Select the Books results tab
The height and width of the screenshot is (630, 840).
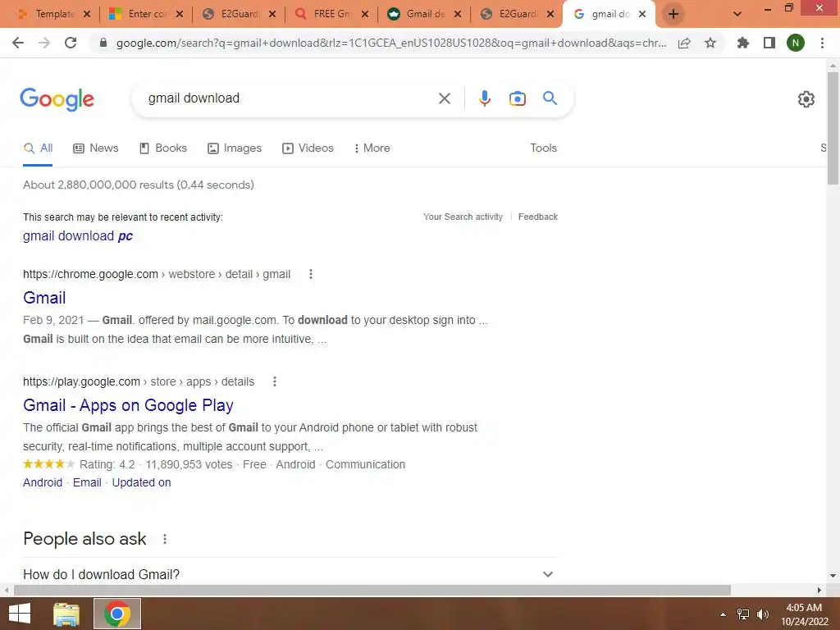coord(163,148)
